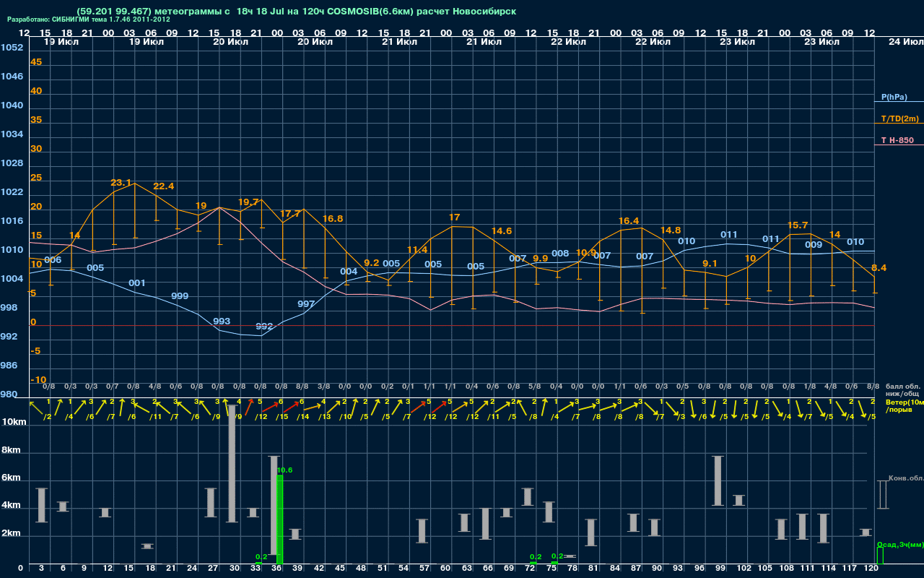This screenshot has height=578, width=924.
Task: Click the 8.4 final temperature label
Action: point(879,268)
